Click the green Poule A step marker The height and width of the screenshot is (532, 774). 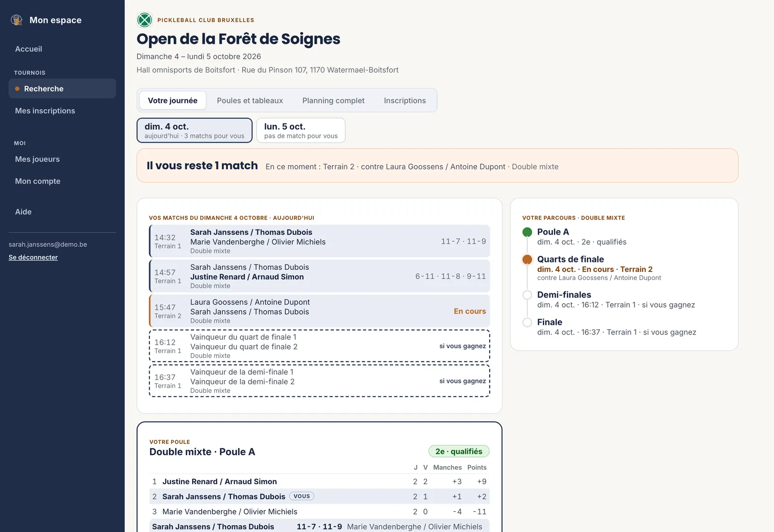coord(527,232)
